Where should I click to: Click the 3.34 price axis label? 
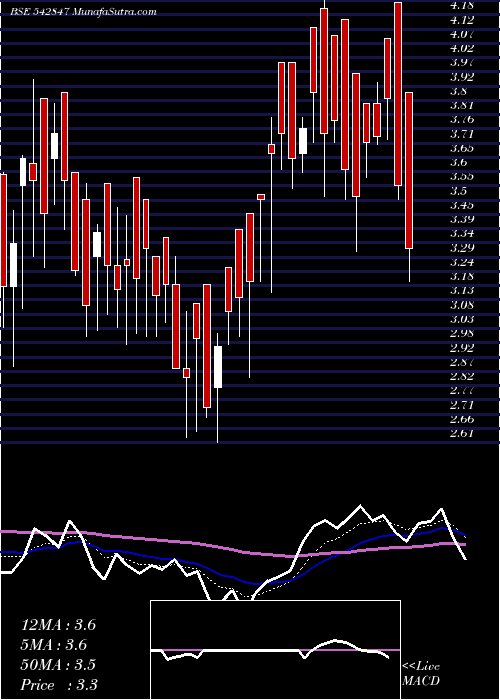tap(462, 233)
